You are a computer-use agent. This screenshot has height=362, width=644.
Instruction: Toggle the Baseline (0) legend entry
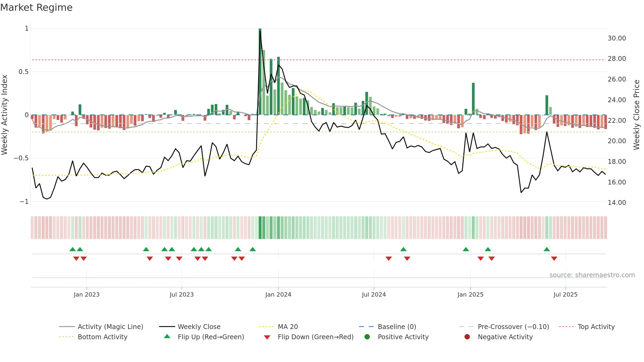click(387, 327)
